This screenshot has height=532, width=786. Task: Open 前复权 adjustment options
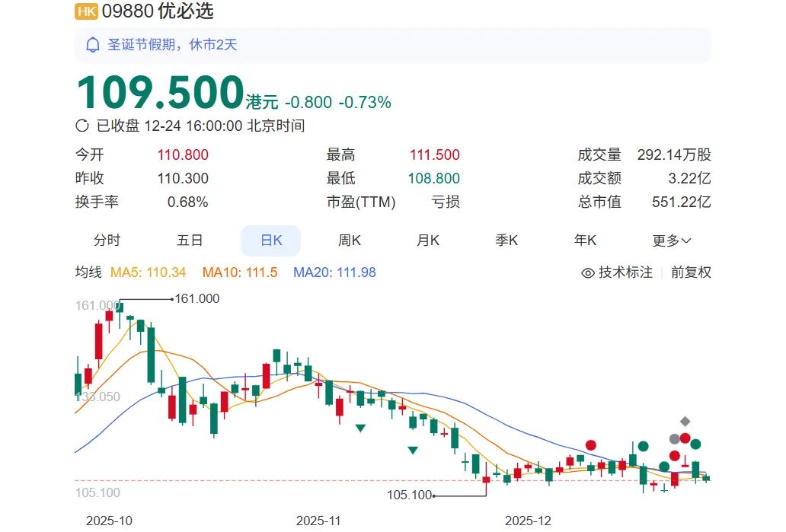click(x=688, y=272)
